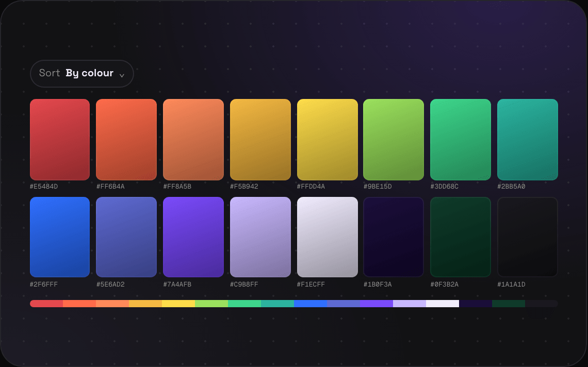Viewport: 588px width, 367px height.
Task: Click the #F1ECFF hex label
Action: coord(311,284)
